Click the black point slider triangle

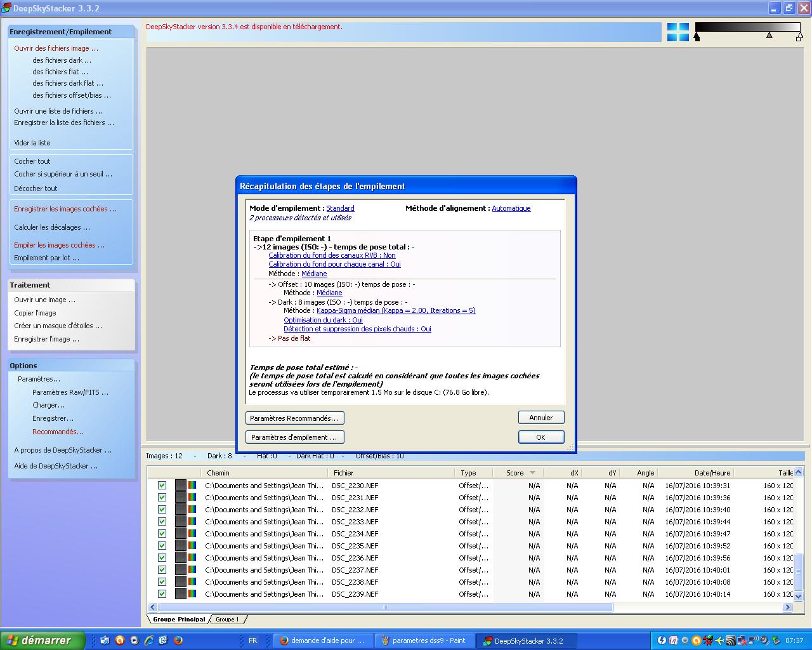[x=697, y=37]
